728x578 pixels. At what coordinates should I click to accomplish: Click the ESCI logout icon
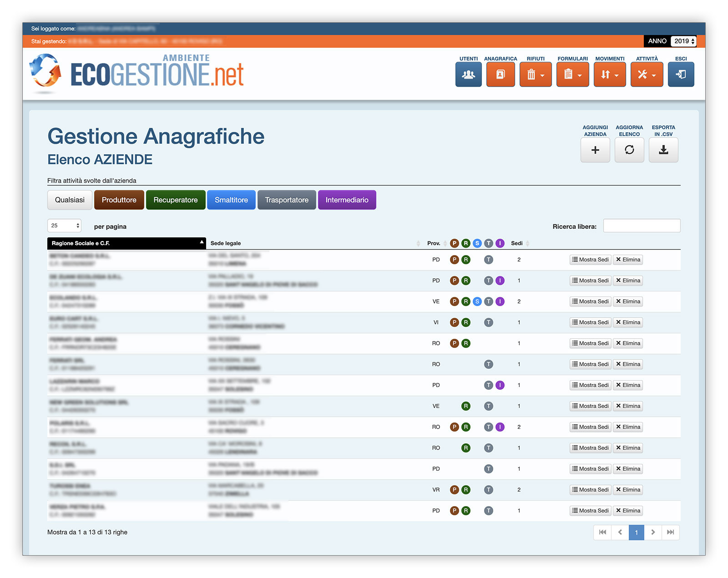681,74
